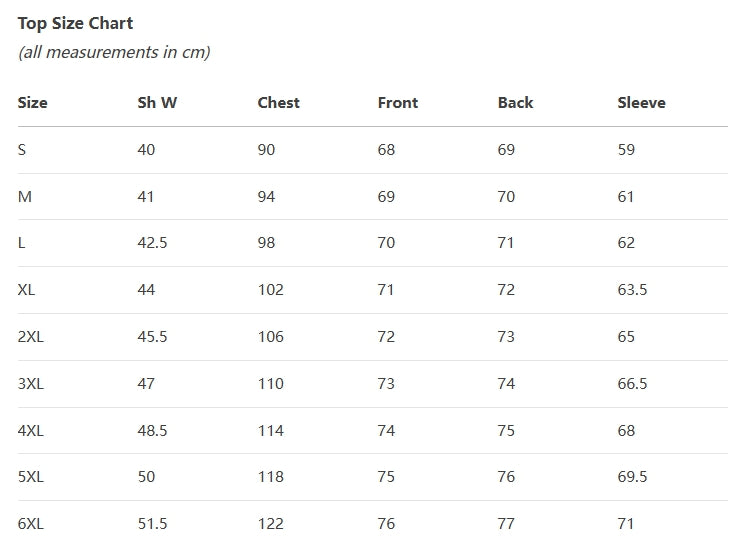Click the Sleeve column header
Image resolution: width=730 pixels, height=547 pixels.
[x=642, y=102]
